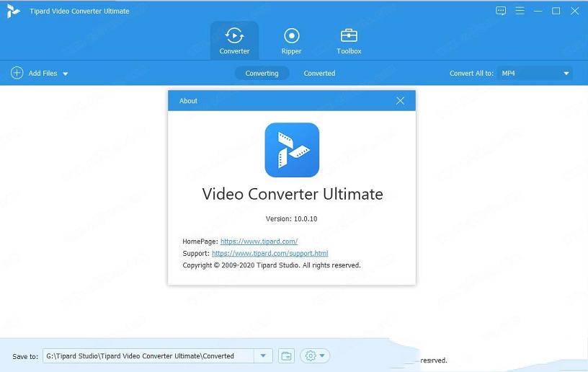The image size is (588, 372).
Task: Open the hamburger menu in title bar
Action: 520,11
